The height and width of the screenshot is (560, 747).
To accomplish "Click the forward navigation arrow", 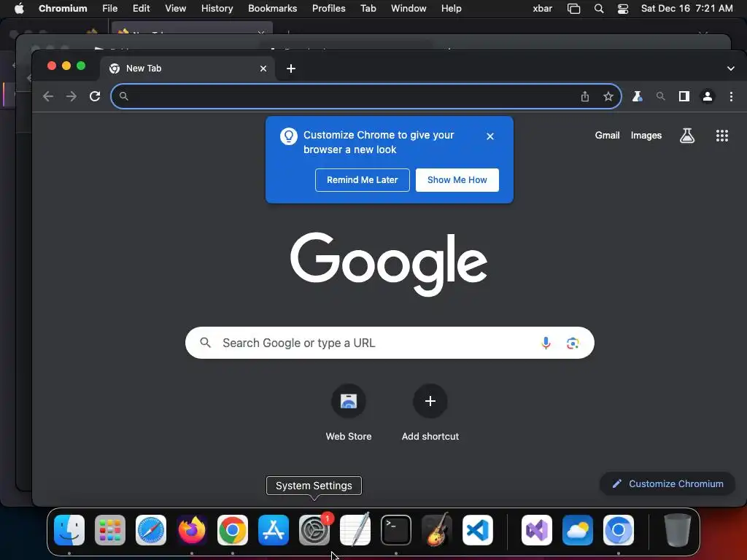I will click(x=71, y=97).
